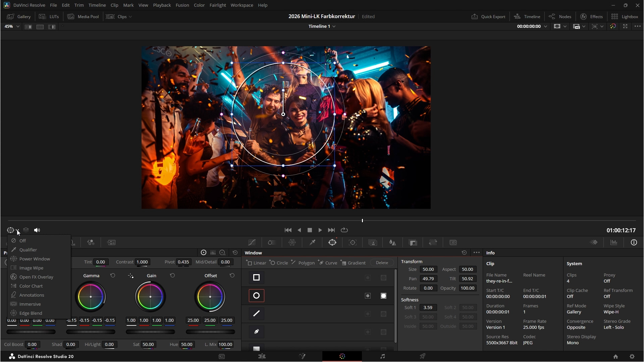Click the Quick Export button

(488, 16)
